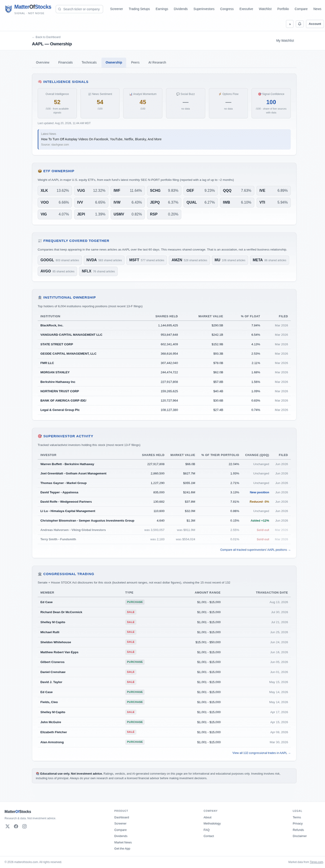
Task: Go to Earnings in the top navigation
Action: [x=161, y=9]
